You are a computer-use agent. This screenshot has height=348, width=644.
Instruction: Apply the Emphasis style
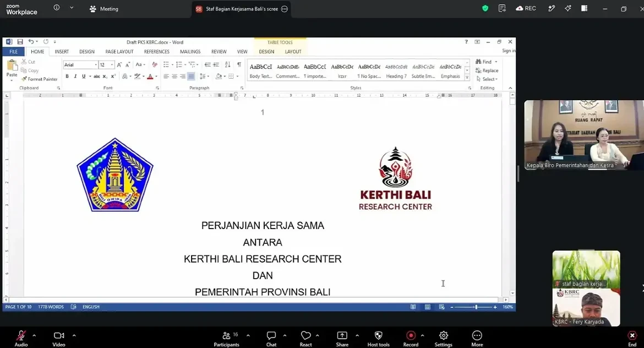click(x=451, y=70)
